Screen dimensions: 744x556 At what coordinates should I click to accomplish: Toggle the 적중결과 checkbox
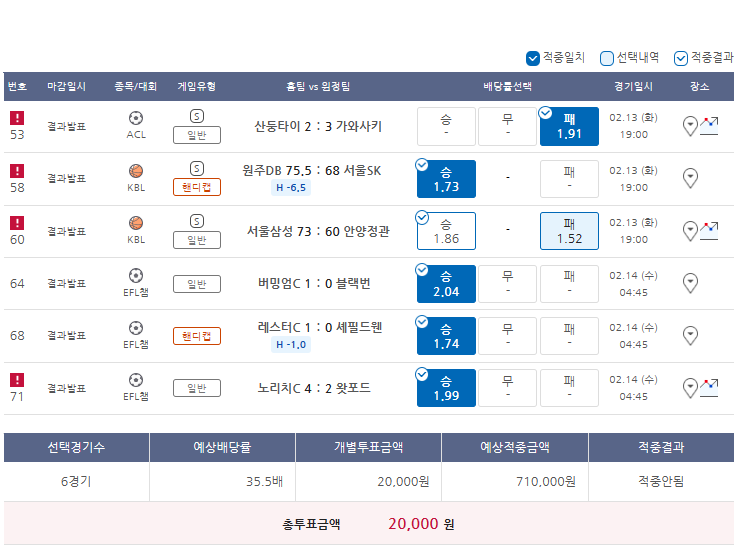(680, 58)
